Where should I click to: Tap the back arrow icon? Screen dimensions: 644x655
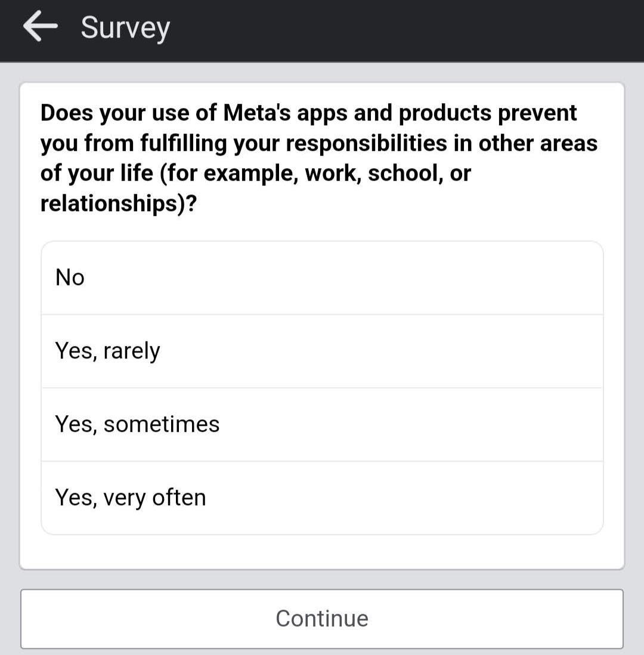[x=40, y=26]
